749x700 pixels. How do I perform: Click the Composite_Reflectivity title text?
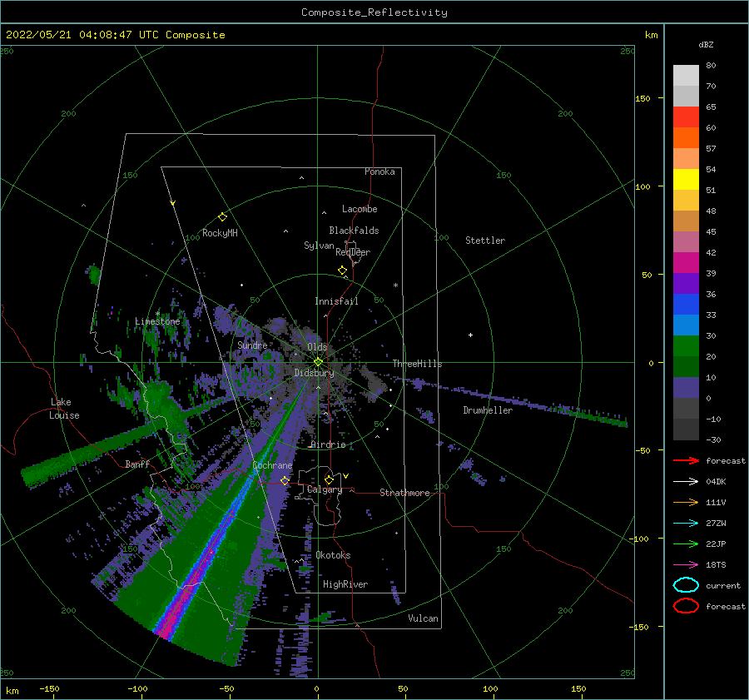(x=374, y=12)
